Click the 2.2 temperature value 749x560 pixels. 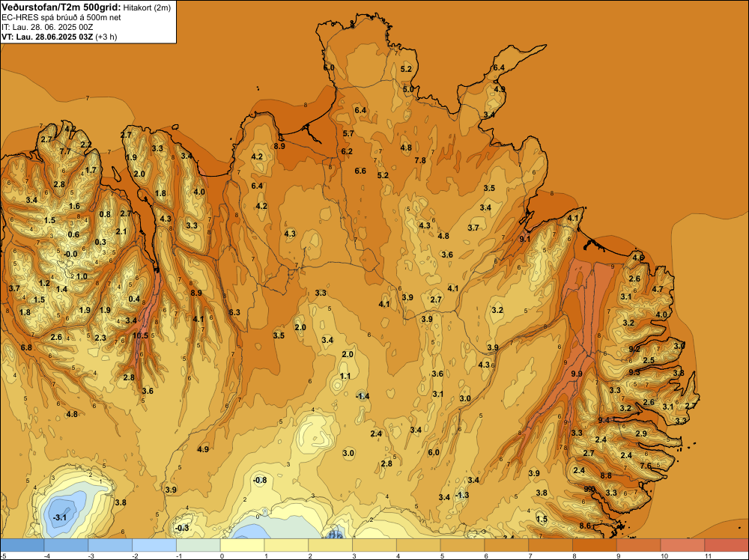click(x=86, y=144)
